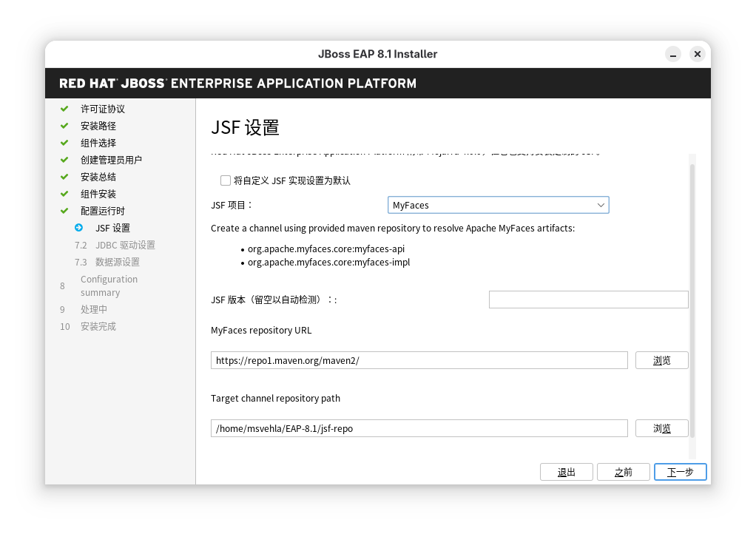Click the green checkmark beside 组件选择
The image size is (756, 534).
64,143
